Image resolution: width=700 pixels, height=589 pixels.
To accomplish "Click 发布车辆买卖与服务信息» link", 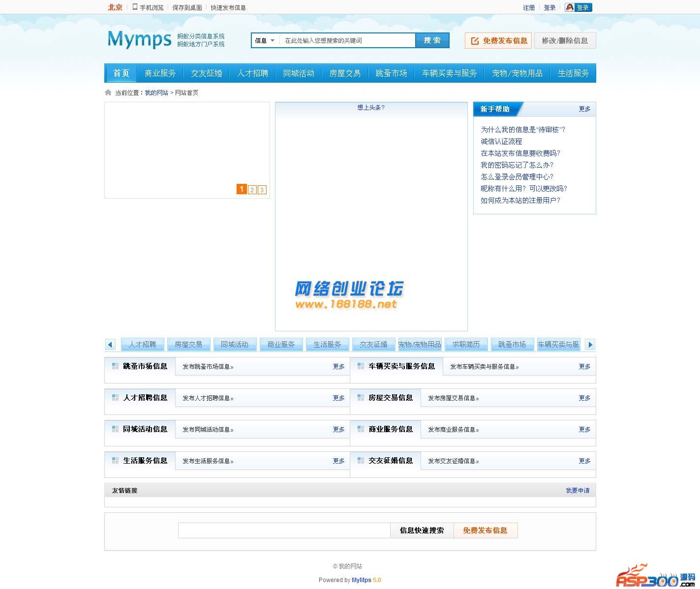I will click(485, 366).
